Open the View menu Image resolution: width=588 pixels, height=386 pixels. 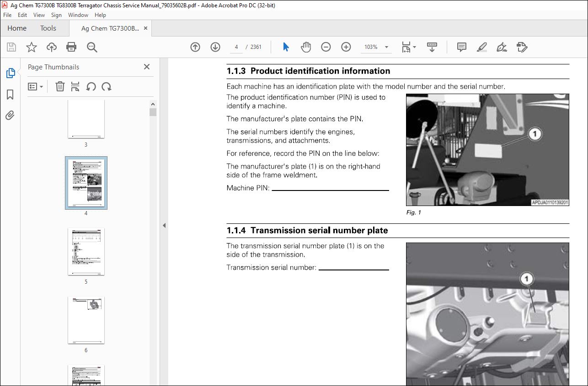(x=39, y=15)
